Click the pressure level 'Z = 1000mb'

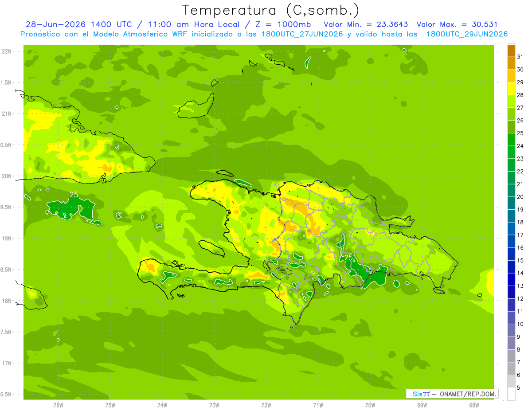282,24
